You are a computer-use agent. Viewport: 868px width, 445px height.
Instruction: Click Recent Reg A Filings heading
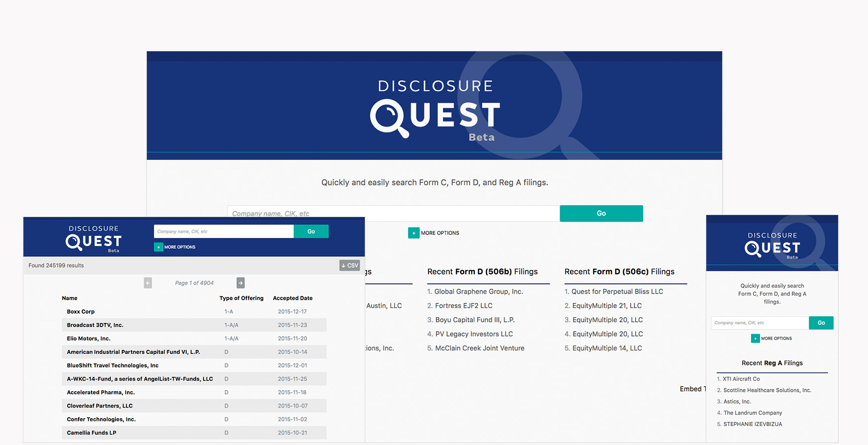click(x=772, y=363)
